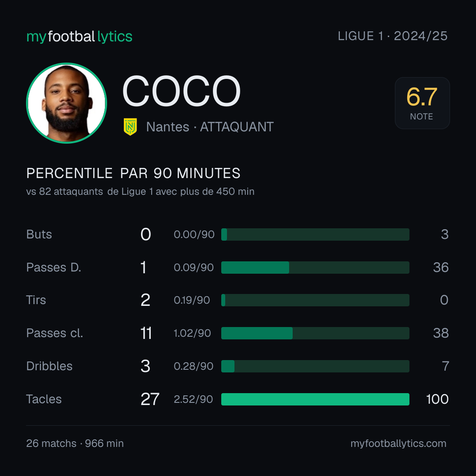Select the 2.52/90 tackles rate
This screenshot has width=476, height=476.
point(193,399)
